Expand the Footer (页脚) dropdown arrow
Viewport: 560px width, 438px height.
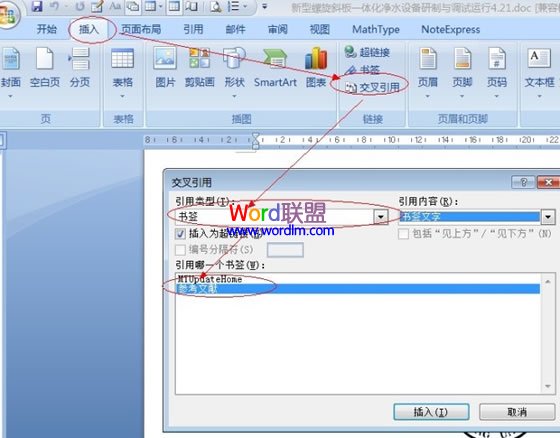pyautogui.click(x=462, y=96)
